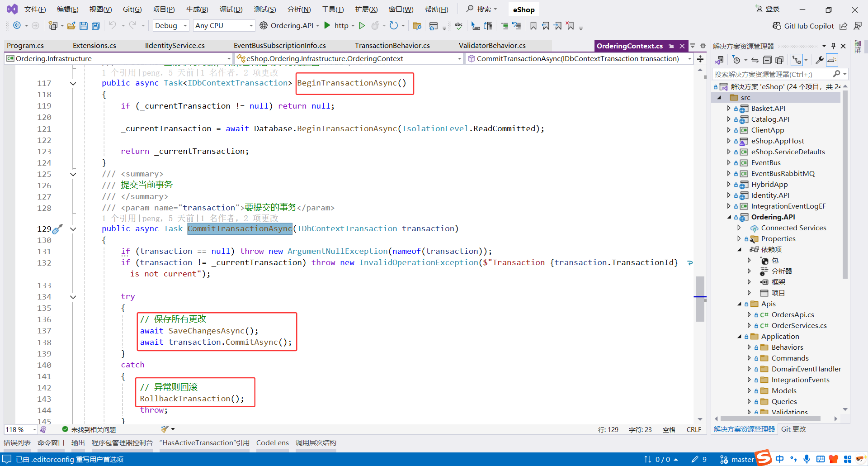The height and width of the screenshot is (466, 868).
Task: Click the split editor window icon
Action: [x=700, y=59]
